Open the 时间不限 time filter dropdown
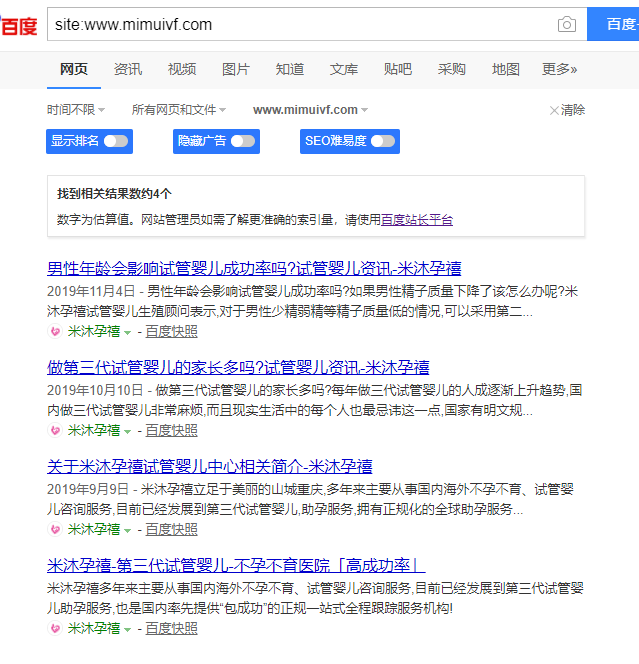The width and height of the screenshot is (639, 664). pos(76,110)
